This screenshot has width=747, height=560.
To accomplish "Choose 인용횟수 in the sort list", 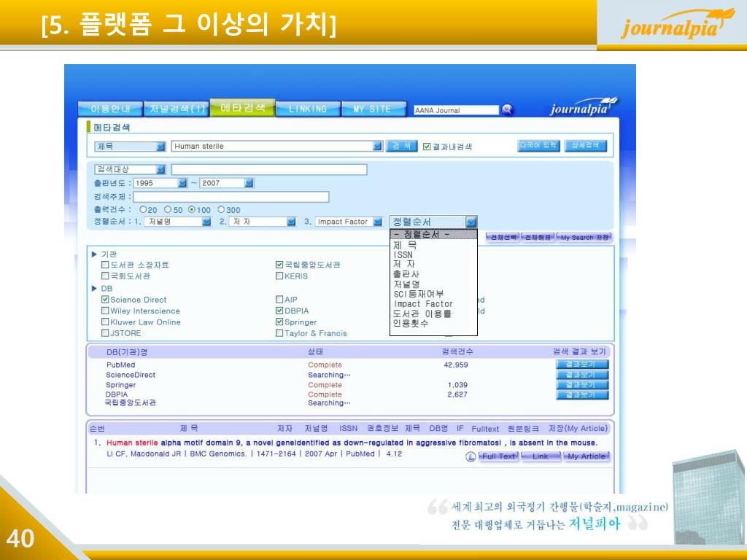I will [411, 323].
